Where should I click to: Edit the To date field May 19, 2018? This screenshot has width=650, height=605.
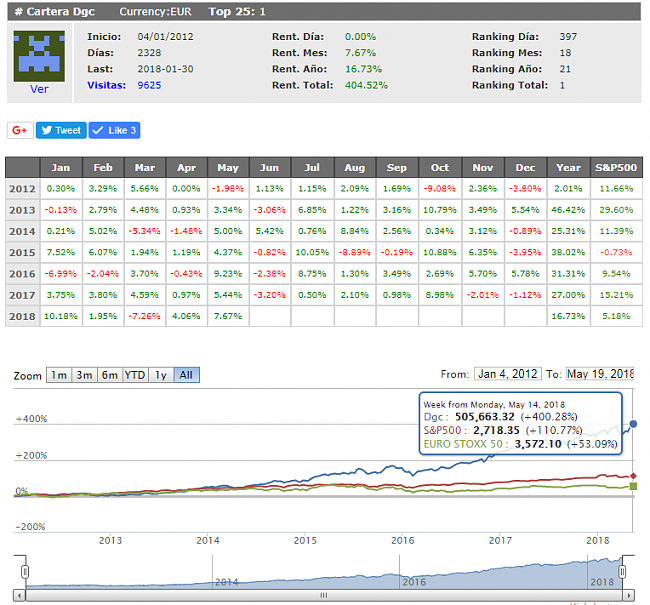coord(600,374)
